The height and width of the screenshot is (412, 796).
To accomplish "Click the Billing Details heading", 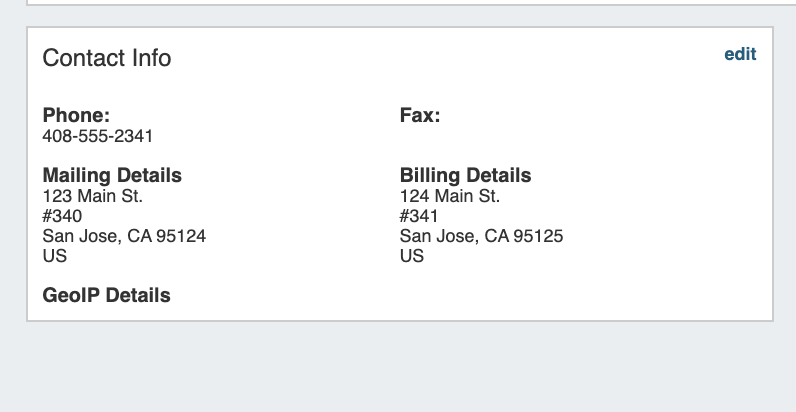I will pos(465,175).
